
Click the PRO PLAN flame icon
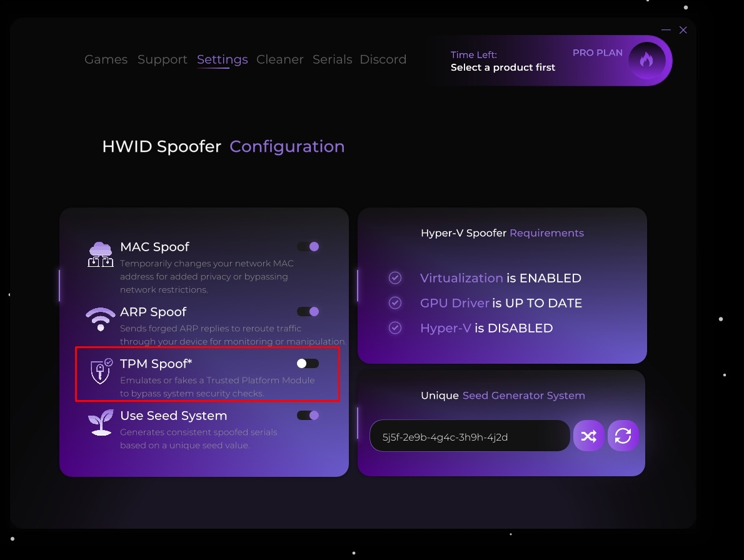tap(646, 60)
